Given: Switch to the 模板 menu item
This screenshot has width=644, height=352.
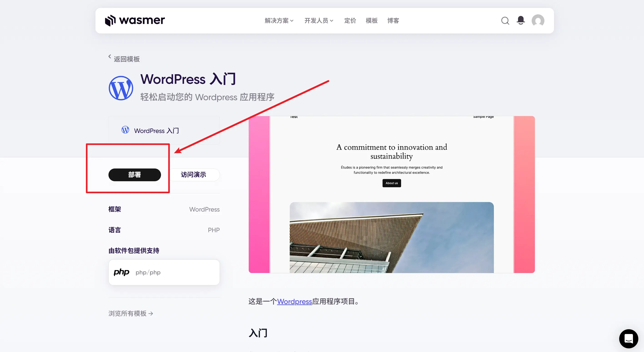Looking at the screenshot, I should coord(371,21).
